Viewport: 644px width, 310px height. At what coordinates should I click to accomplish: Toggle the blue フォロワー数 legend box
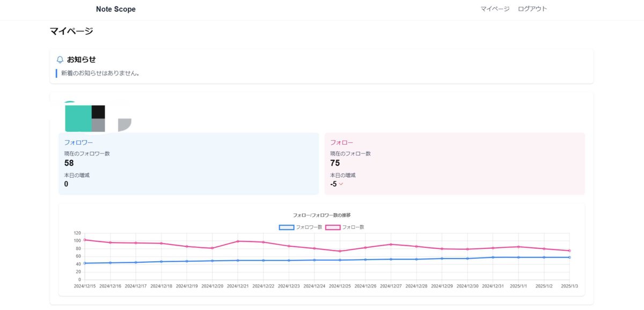click(287, 227)
